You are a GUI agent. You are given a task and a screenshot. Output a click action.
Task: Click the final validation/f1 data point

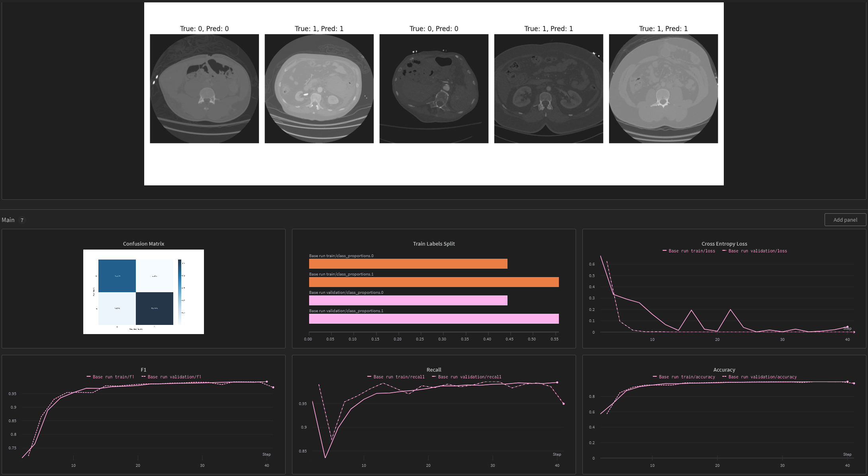point(273,387)
